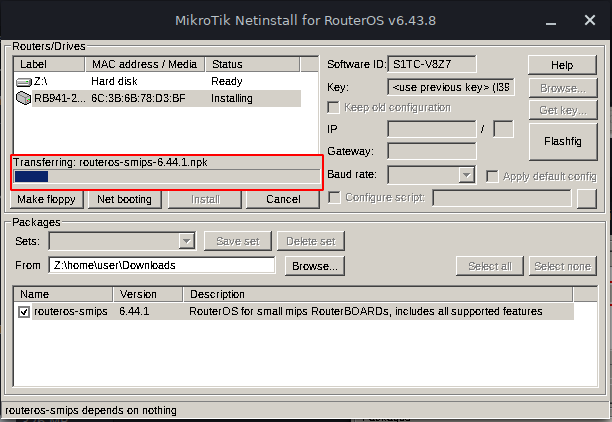Toggle Apply default config checkbox

[492, 176]
